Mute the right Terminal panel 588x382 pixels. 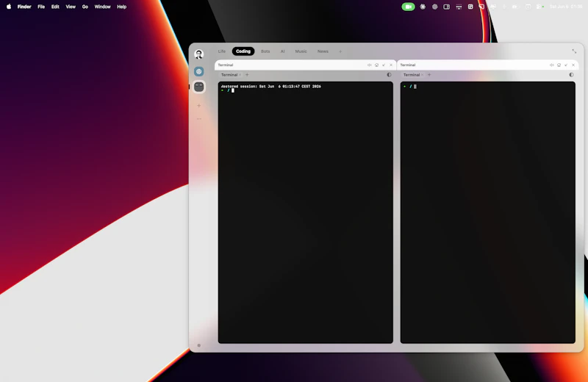(x=552, y=65)
